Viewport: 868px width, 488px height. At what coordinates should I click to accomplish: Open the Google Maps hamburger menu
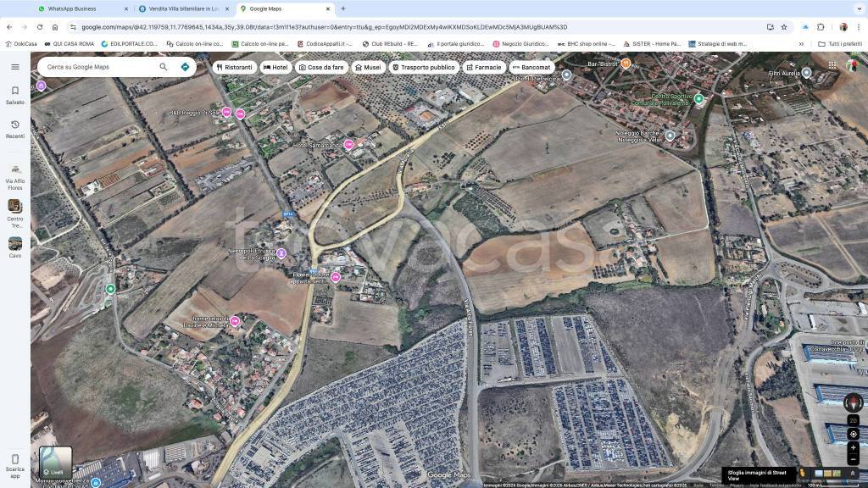[14, 67]
